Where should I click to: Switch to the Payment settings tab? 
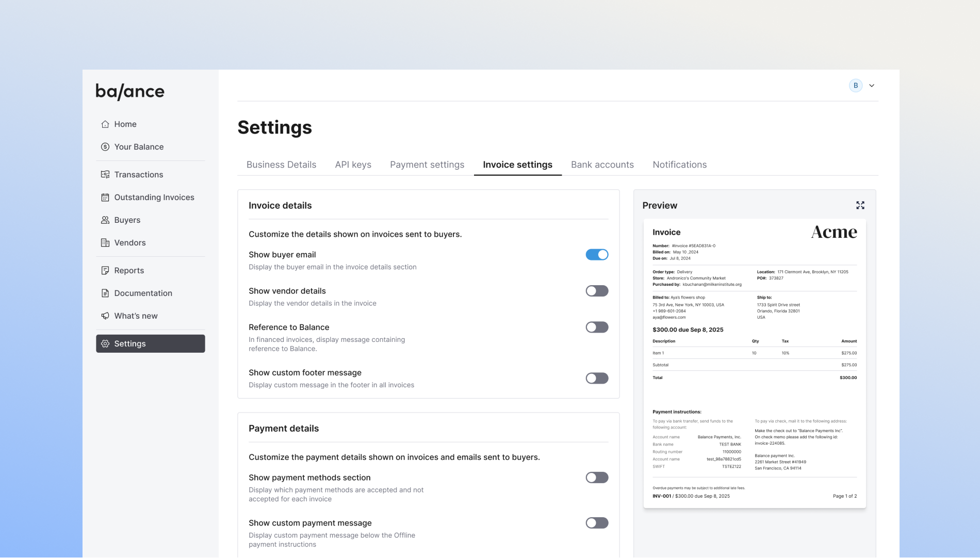[x=427, y=165]
